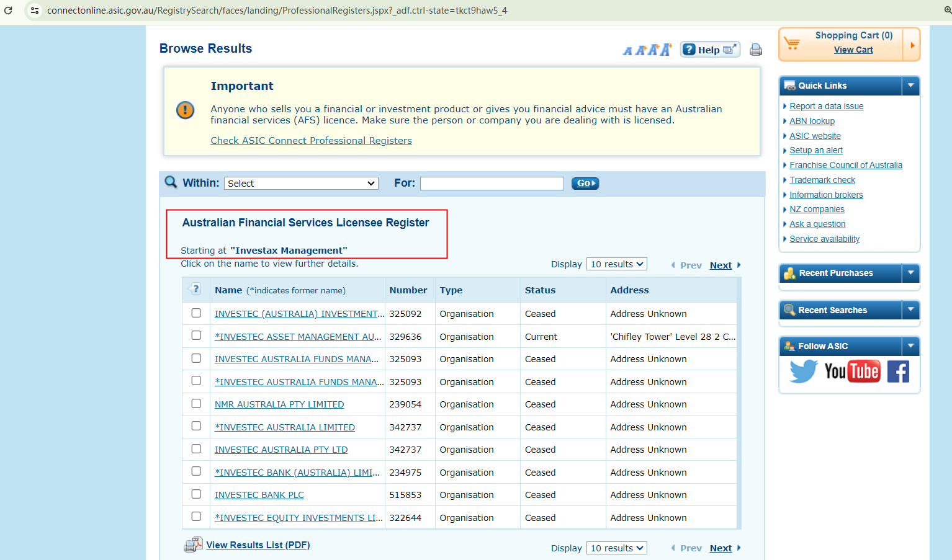Click the Facebook icon under Follow ASIC
Viewport: 952px width, 560px height.
pyautogui.click(x=897, y=371)
